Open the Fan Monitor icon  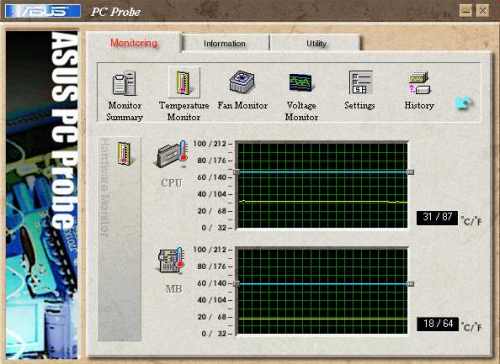242,82
